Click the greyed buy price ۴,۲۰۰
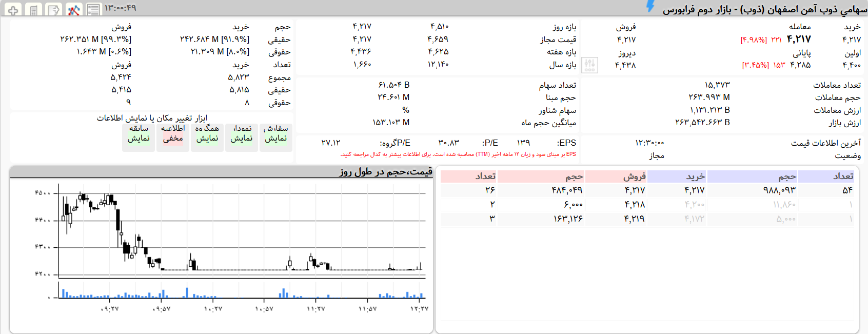 [x=695, y=205]
